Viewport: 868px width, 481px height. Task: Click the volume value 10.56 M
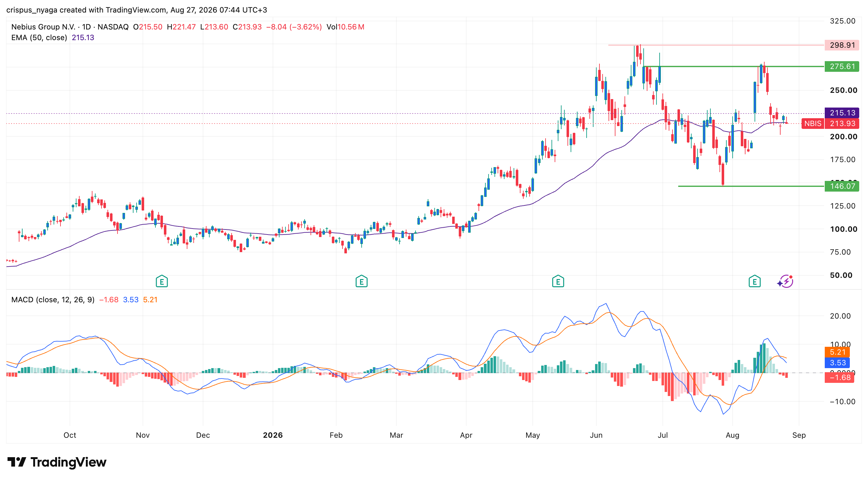click(351, 27)
